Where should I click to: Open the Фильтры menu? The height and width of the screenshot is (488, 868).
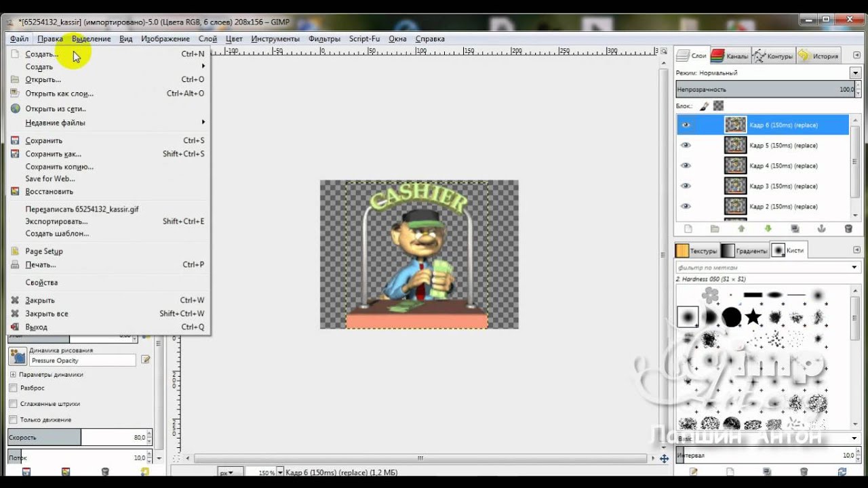(324, 39)
